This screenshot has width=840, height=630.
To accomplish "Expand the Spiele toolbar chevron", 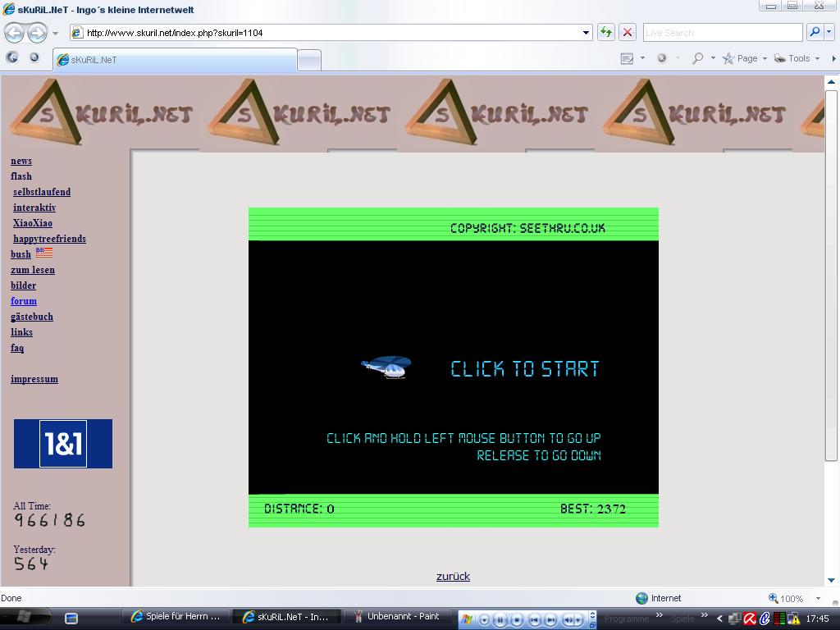I will tap(704, 615).
